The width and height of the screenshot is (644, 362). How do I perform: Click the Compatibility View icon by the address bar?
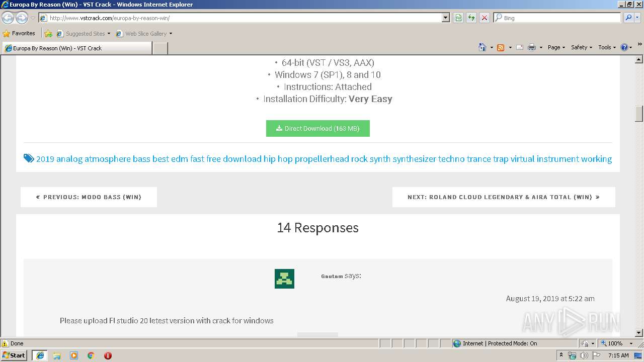pyautogui.click(x=458, y=18)
